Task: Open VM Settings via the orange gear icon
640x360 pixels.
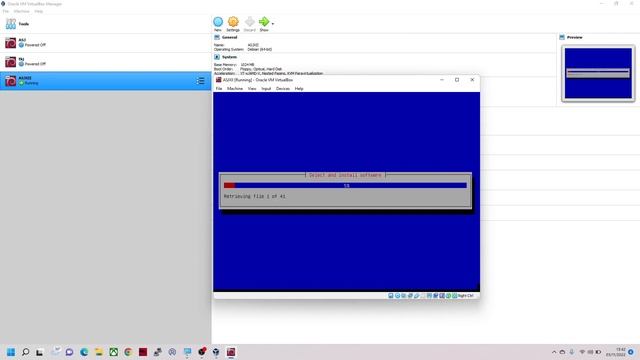Action: [233, 22]
